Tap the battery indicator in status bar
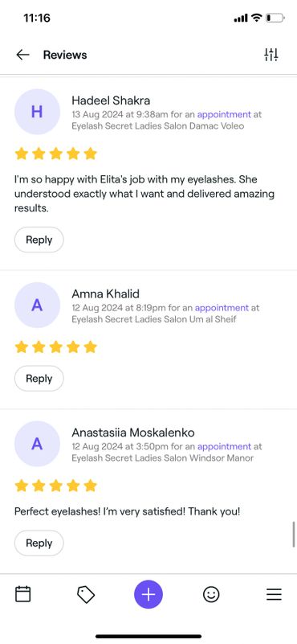The height and width of the screenshot is (644, 297). pyautogui.click(x=275, y=18)
